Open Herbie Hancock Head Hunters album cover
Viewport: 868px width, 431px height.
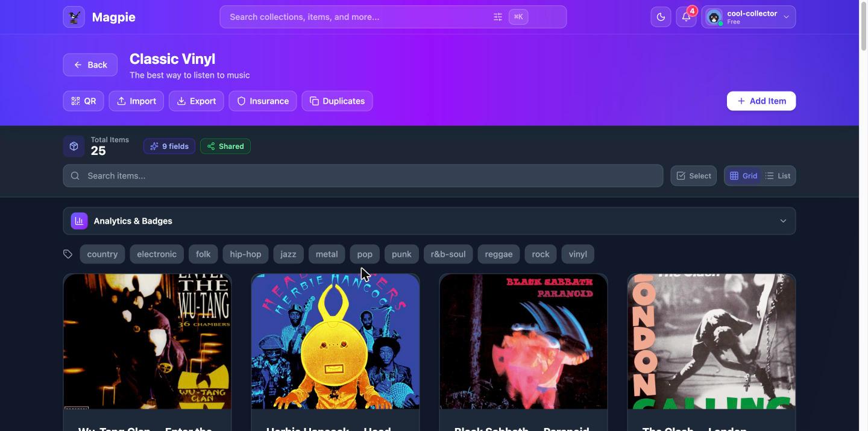point(335,342)
